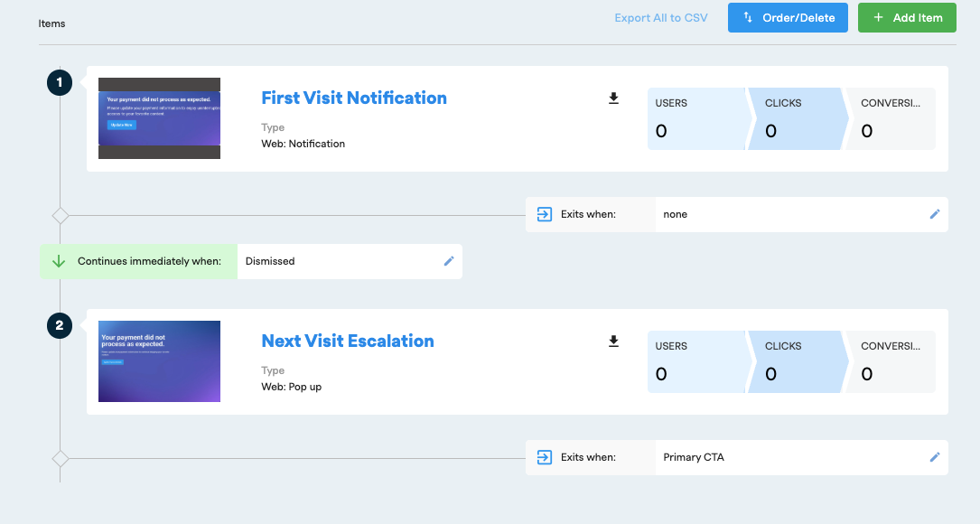Select First Visit Notification preview thumbnail

[159, 118]
